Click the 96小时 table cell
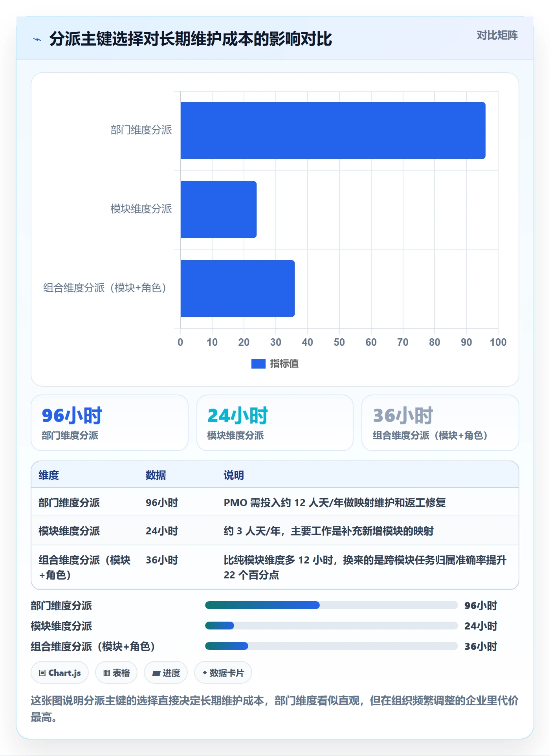The image size is (550, 756). 162,503
